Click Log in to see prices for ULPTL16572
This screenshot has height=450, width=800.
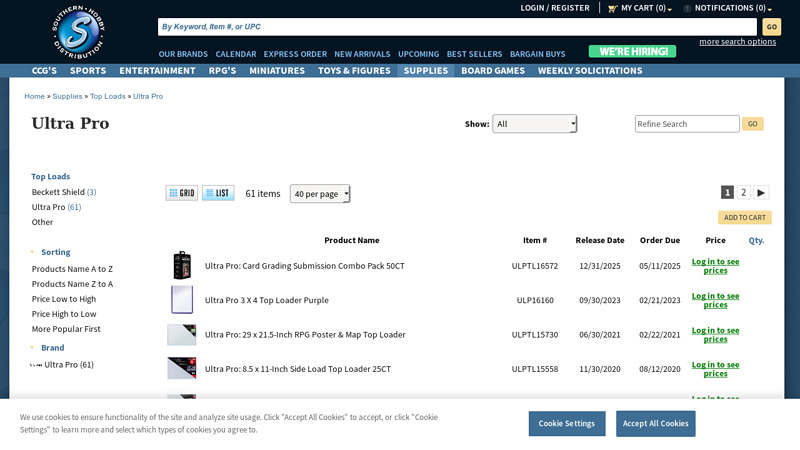(715, 266)
